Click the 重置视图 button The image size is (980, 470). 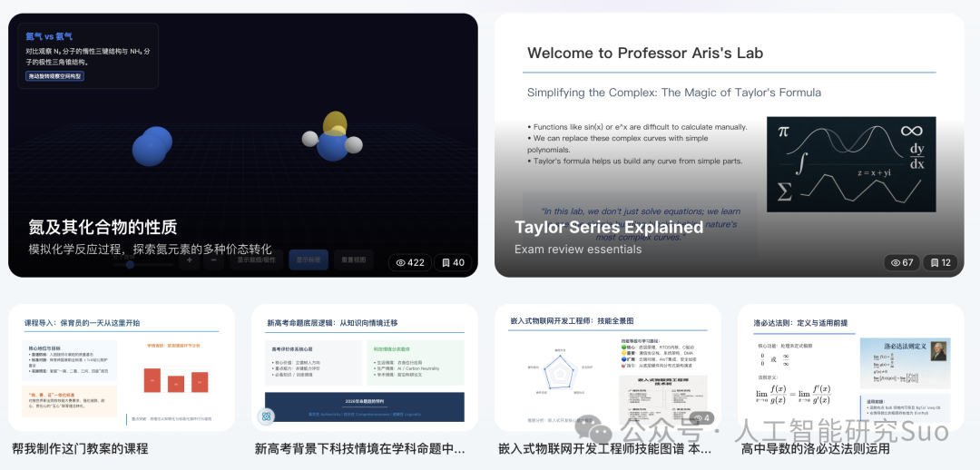353,260
